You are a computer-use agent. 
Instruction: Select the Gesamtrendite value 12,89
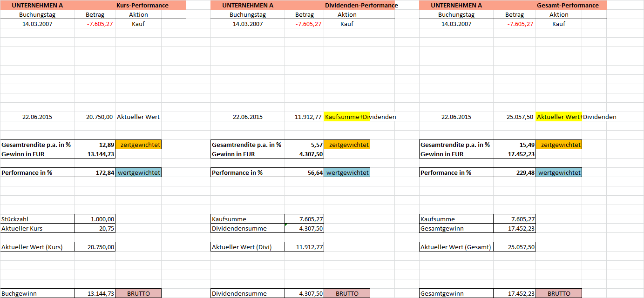95,145
